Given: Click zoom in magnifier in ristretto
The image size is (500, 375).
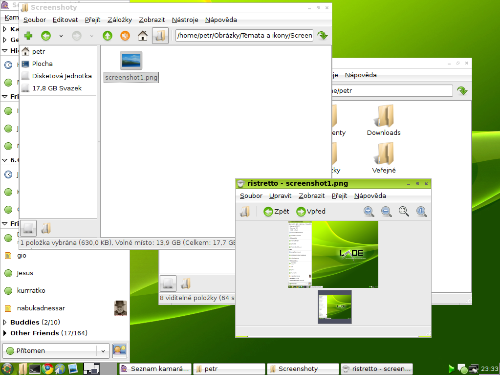Looking at the screenshot, I should 369,211.
